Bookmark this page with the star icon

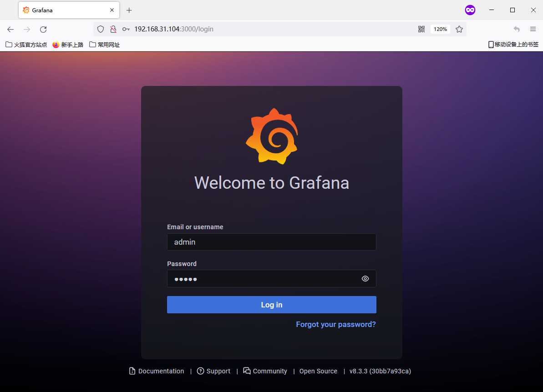(459, 29)
